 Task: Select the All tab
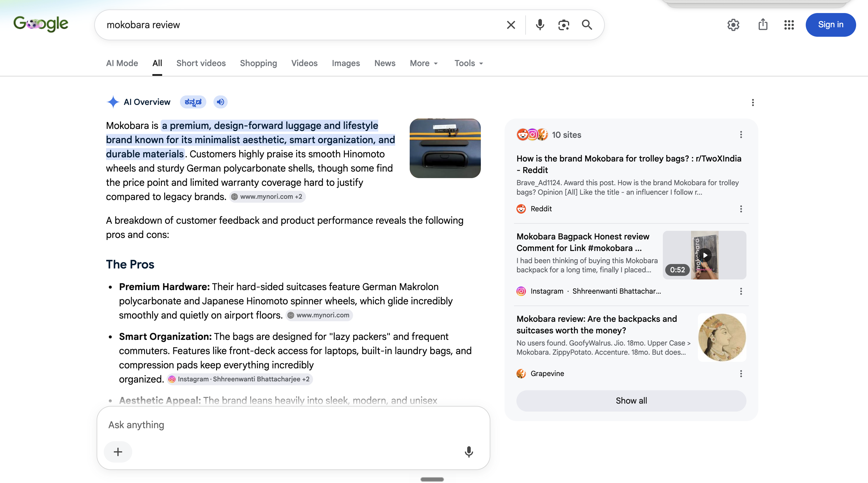[157, 63]
